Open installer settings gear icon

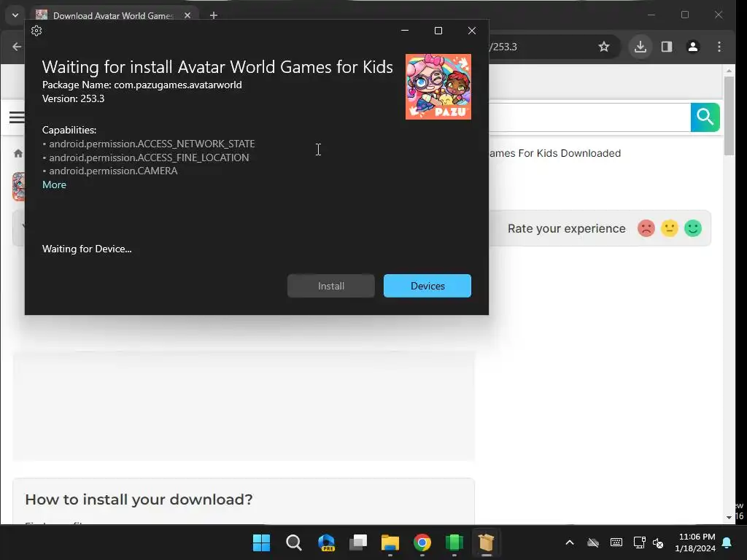[36, 31]
